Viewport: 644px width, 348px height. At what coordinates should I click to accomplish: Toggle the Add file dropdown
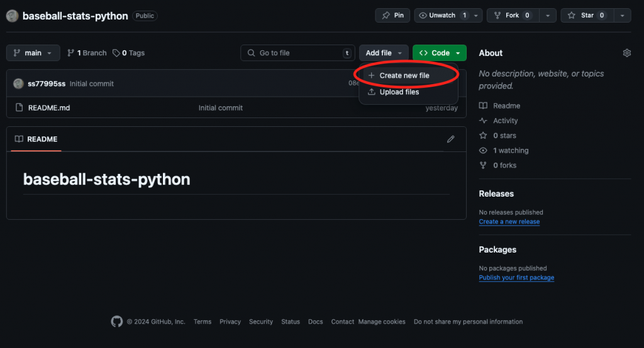coord(384,53)
